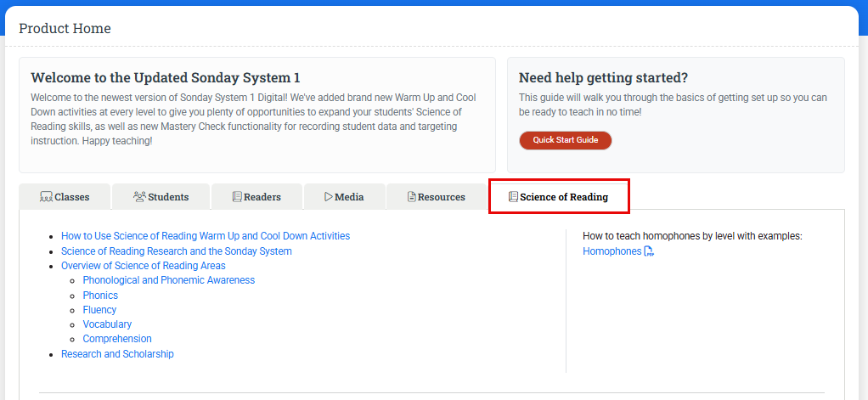Click the Welcome to the Updated Sonday System 1 heading
Image resolution: width=868 pixels, height=400 pixels.
pyautogui.click(x=166, y=77)
